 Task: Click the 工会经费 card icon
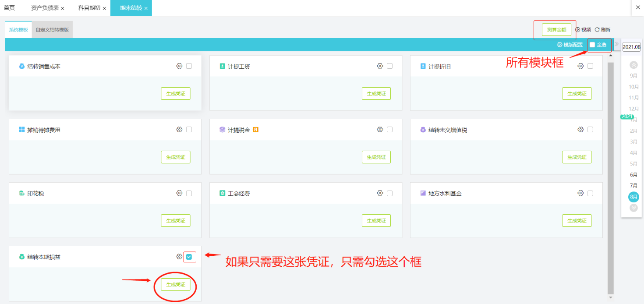pos(222,193)
